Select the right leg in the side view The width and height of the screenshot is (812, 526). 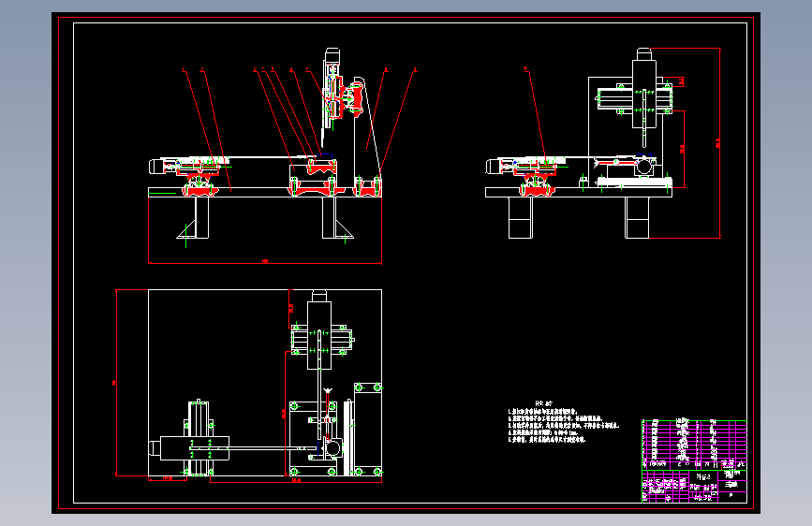637,217
